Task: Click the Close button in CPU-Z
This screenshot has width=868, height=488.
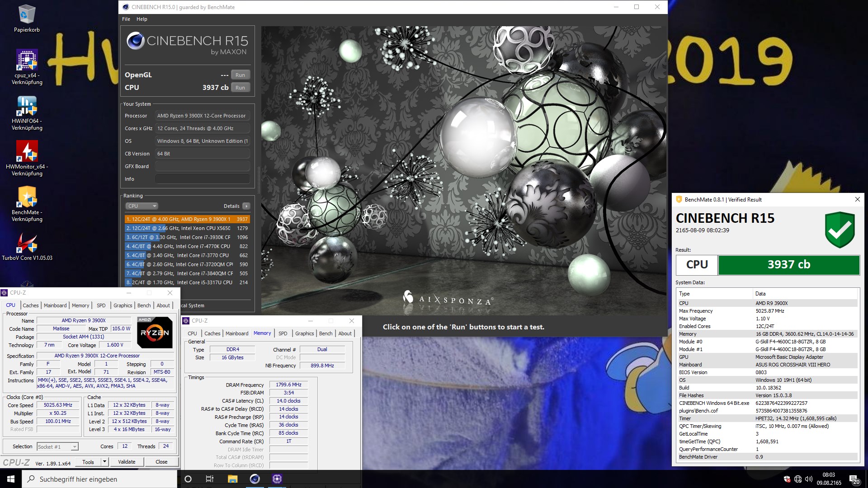Action: 161,462
